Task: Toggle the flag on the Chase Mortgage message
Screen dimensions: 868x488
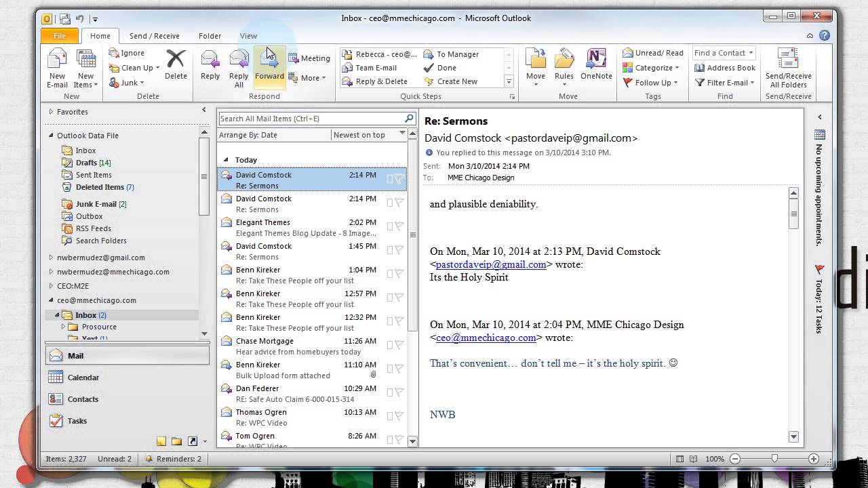Action: pos(399,346)
